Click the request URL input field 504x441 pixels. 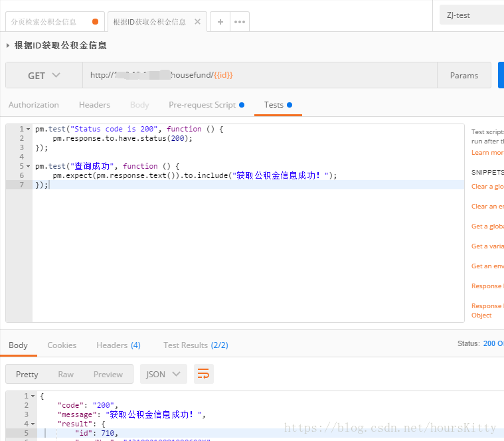click(260, 75)
